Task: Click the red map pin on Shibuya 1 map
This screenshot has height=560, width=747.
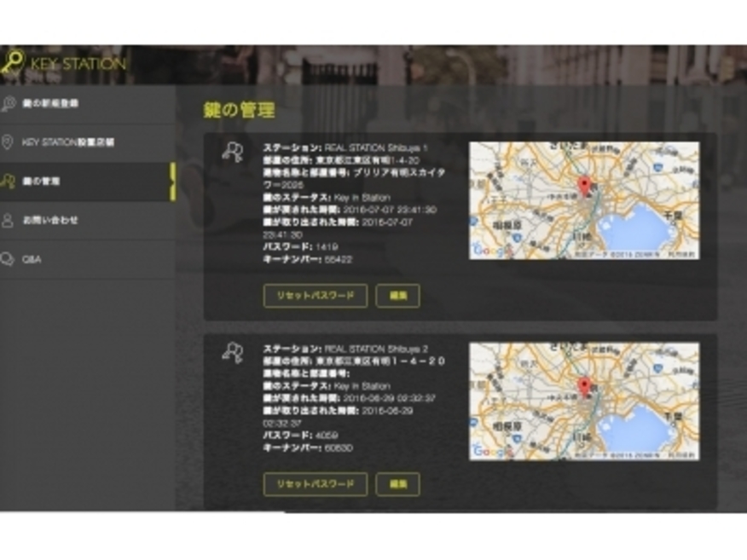Action: point(584,186)
